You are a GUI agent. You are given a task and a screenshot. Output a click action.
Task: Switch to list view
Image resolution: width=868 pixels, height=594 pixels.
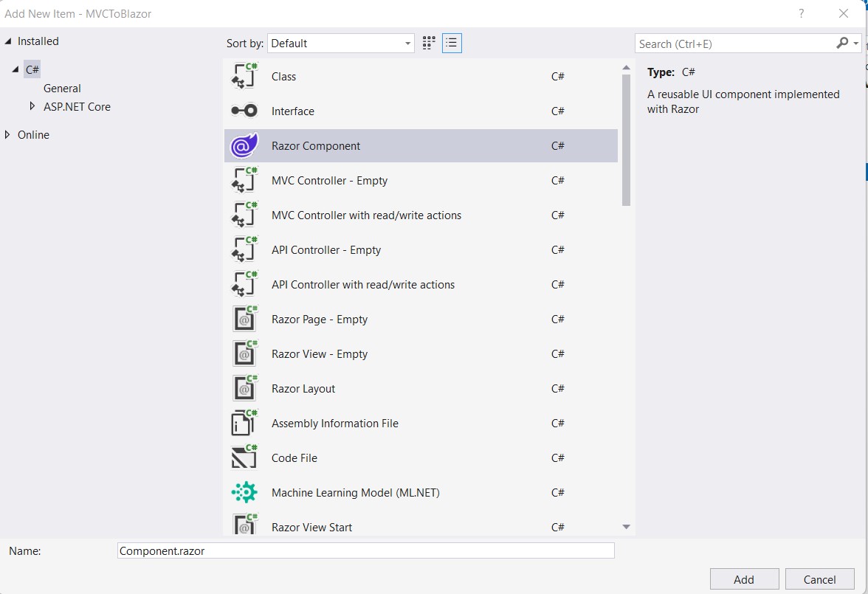(x=452, y=43)
